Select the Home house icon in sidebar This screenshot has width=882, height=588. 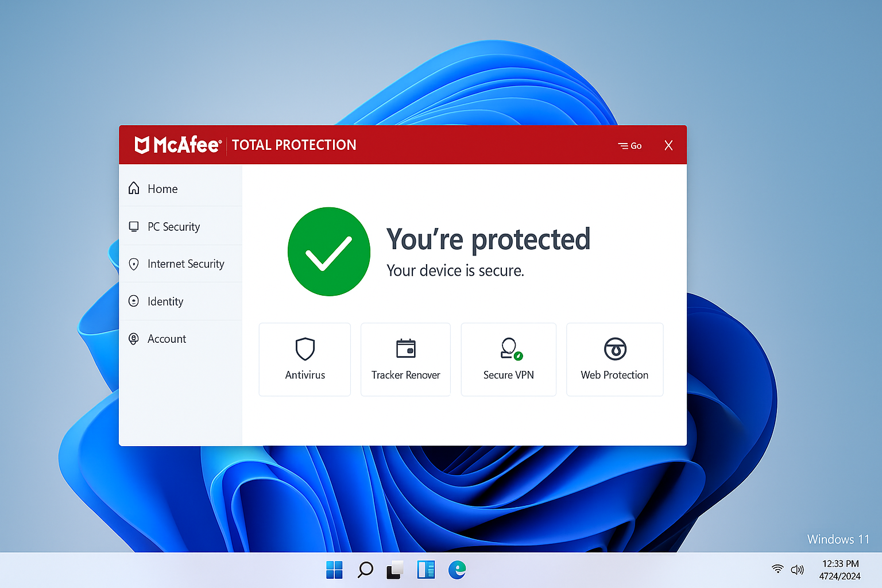(133, 188)
